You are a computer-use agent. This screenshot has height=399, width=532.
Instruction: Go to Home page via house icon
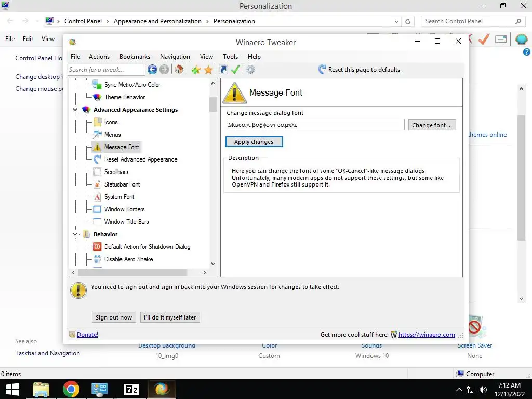click(179, 70)
